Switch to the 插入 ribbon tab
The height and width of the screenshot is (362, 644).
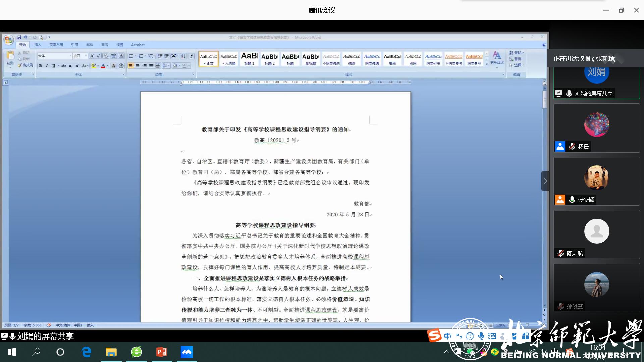tap(38, 45)
